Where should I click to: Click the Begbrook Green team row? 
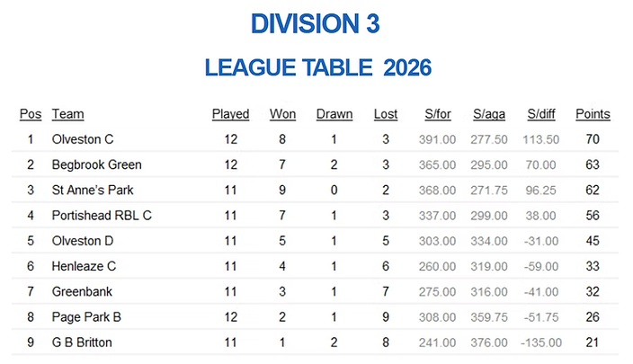pos(315,164)
